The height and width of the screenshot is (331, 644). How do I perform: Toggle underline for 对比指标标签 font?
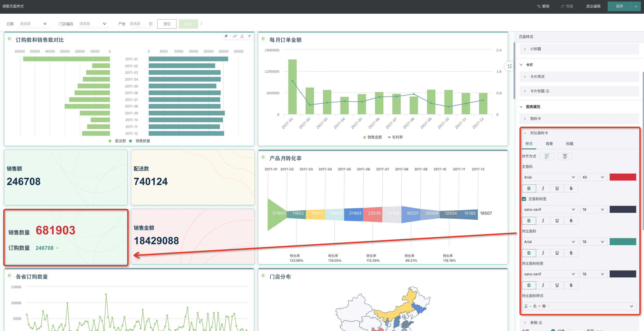(557, 285)
